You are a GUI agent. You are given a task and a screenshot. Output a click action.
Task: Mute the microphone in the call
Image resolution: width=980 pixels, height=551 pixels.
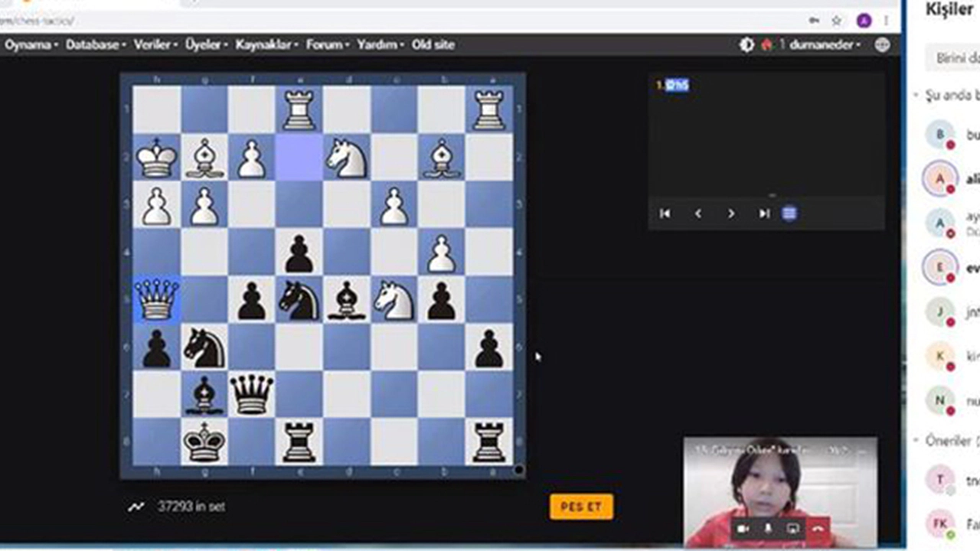pyautogui.click(x=768, y=528)
